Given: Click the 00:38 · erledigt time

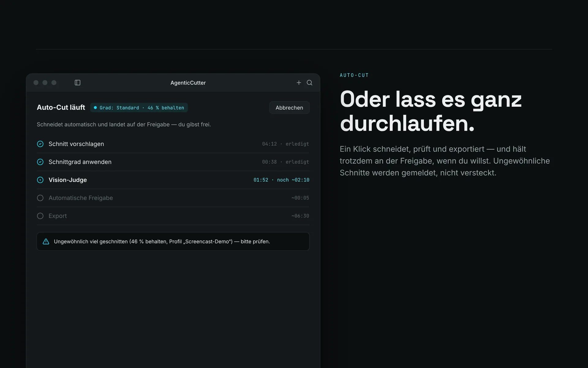Looking at the screenshot, I should 285,162.
